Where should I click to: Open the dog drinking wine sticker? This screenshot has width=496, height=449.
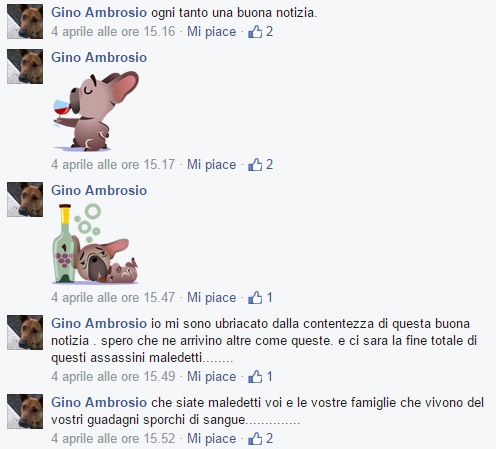[96, 111]
